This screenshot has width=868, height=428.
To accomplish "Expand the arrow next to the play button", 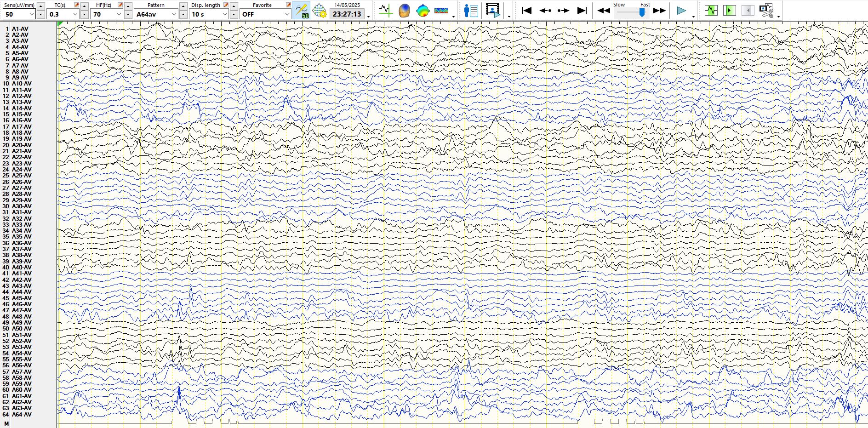I will pyautogui.click(x=693, y=17).
